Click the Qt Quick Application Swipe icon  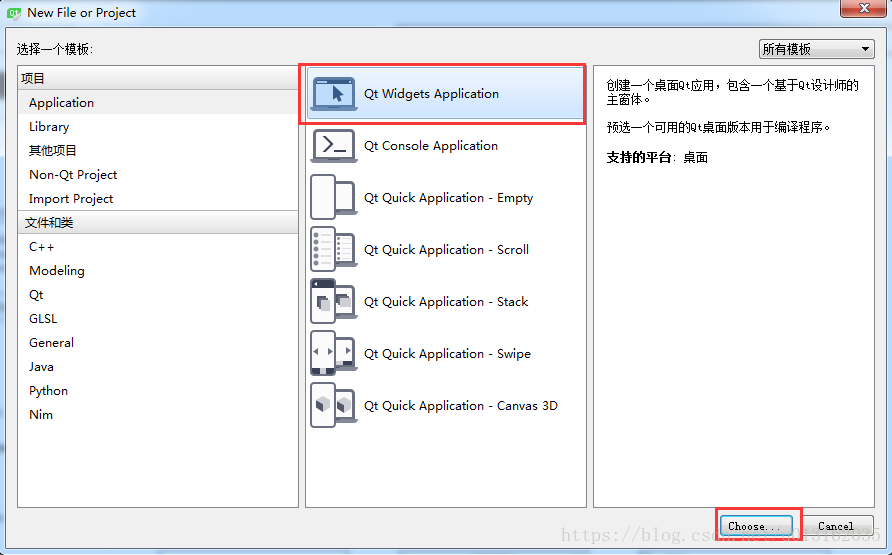point(334,353)
